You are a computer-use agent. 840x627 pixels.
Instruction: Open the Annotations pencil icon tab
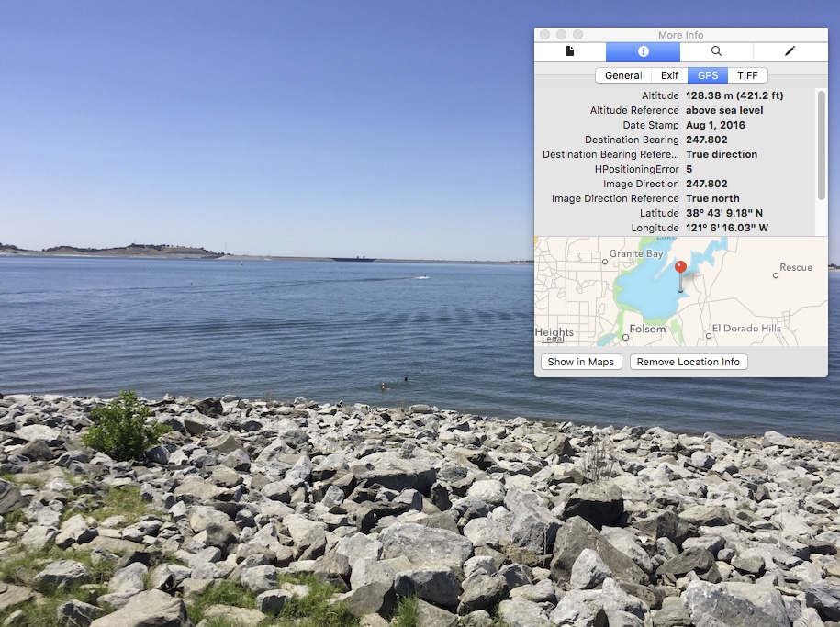tap(790, 51)
